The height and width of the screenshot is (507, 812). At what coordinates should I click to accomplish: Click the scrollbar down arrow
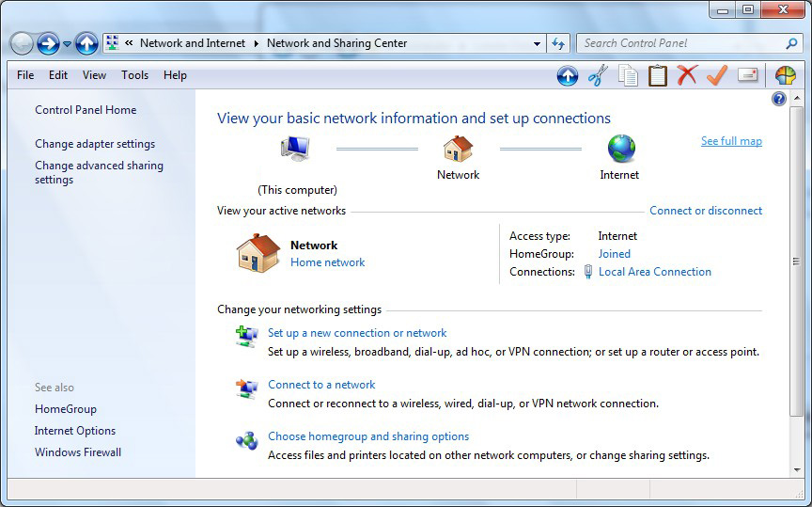click(796, 470)
